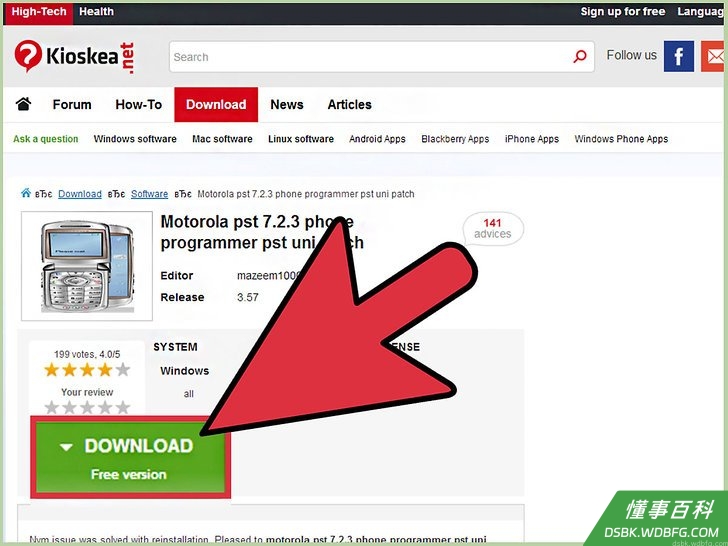Open the Forum menu item

click(x=72, y=104)
